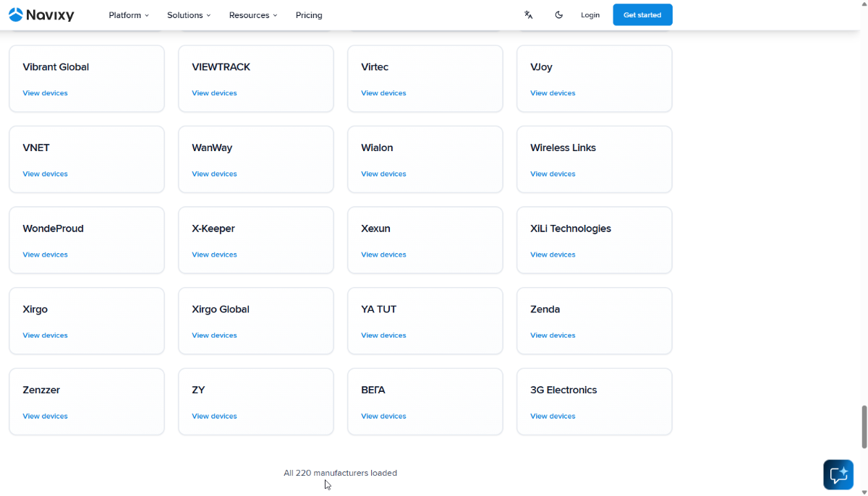868x496 pixels.
Task: Click the Login link
Action: tap(590, 15)
